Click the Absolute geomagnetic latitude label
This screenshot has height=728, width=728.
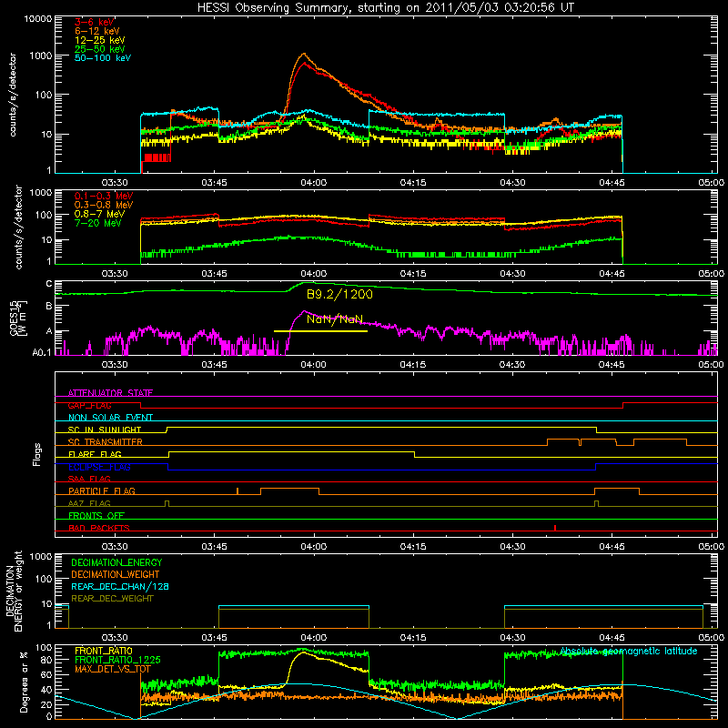coord(629,651)
